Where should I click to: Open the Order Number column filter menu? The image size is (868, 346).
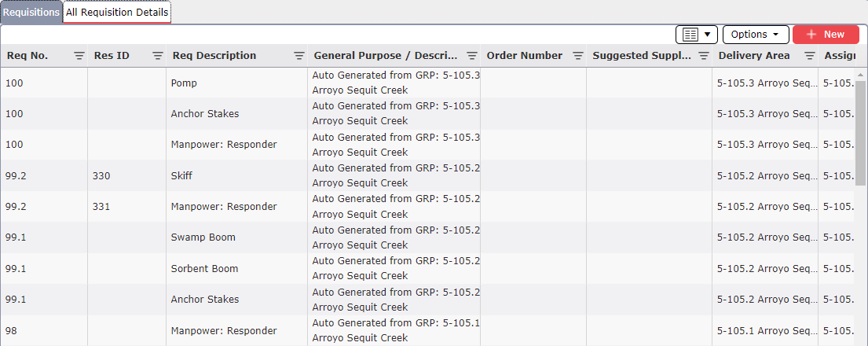tap(578, 56)
